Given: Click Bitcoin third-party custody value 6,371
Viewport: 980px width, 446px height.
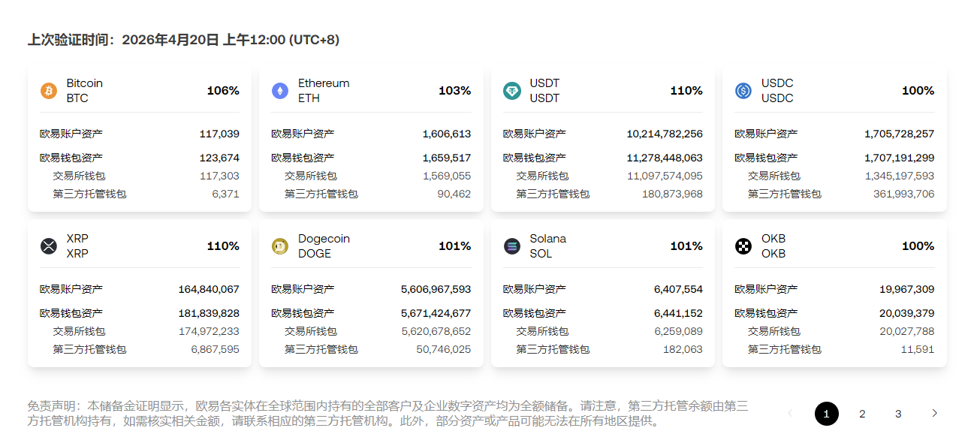Looking at the screenshot, I should coord(225,194).
